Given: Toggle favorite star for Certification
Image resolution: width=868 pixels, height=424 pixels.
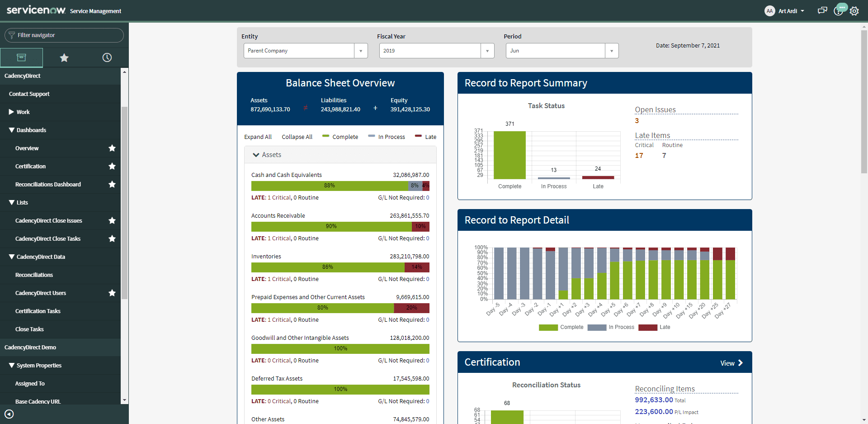Looking at the screenshot, I should [x=112, y=166].
